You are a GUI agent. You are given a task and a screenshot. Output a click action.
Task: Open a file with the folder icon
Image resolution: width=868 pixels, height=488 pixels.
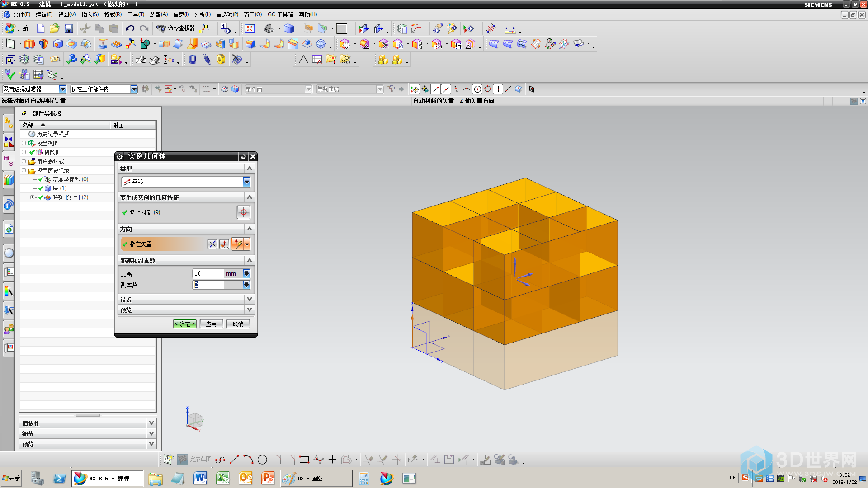[x=55, y=28]
